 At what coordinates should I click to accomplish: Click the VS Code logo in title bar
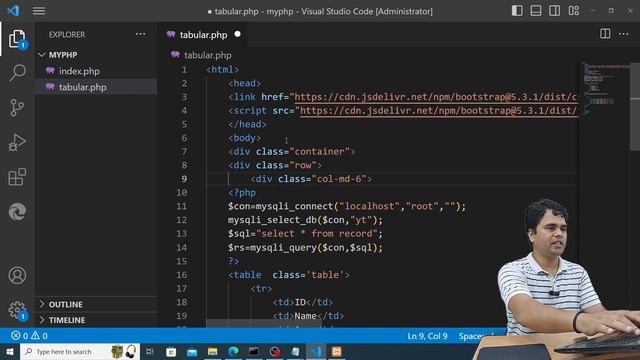pos(13,11)
